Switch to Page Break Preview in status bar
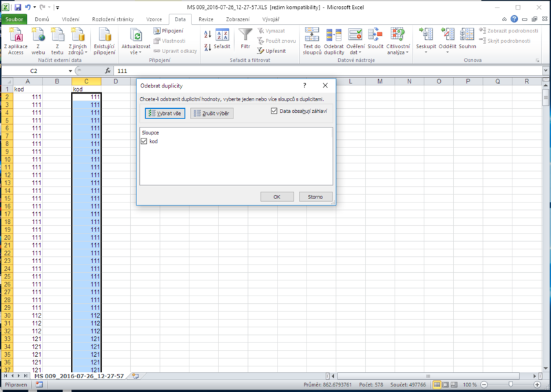 click(454, 384)
